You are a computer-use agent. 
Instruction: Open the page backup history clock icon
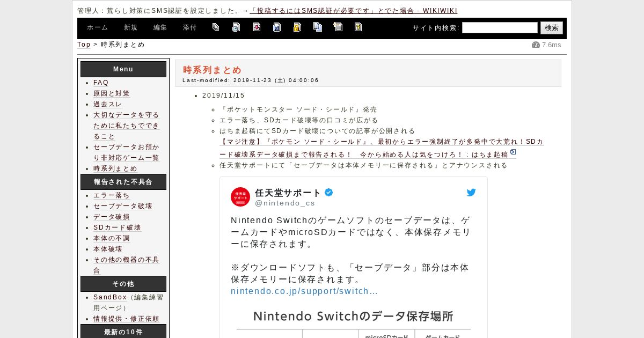(x=236, y=27)
